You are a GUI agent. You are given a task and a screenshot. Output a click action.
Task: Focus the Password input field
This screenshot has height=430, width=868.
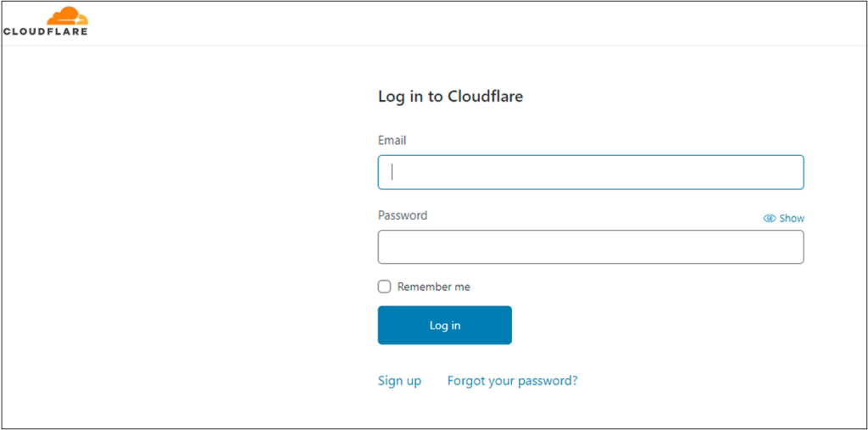tap(590, 247)
